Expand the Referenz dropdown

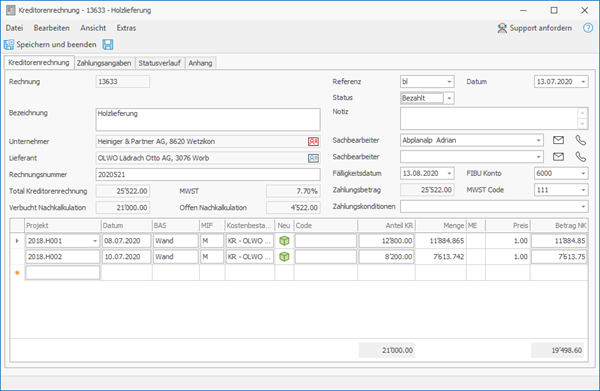tap(449, 81)
